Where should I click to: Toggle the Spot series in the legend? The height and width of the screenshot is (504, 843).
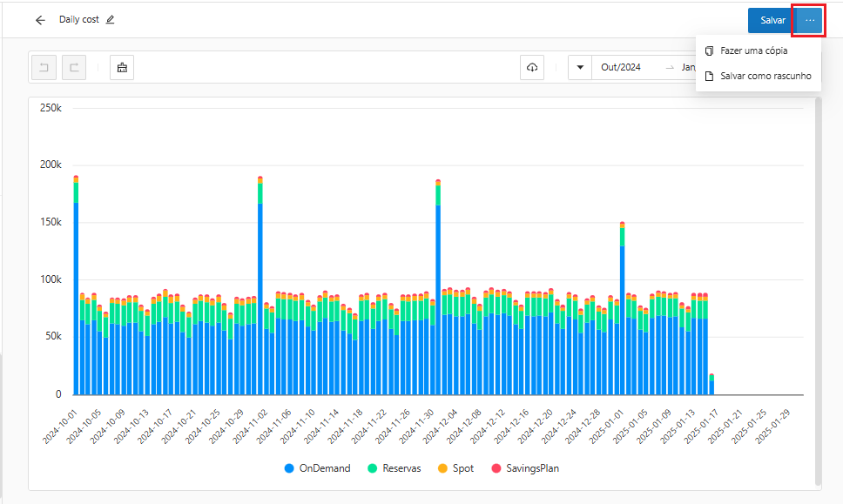click(455, 468)
